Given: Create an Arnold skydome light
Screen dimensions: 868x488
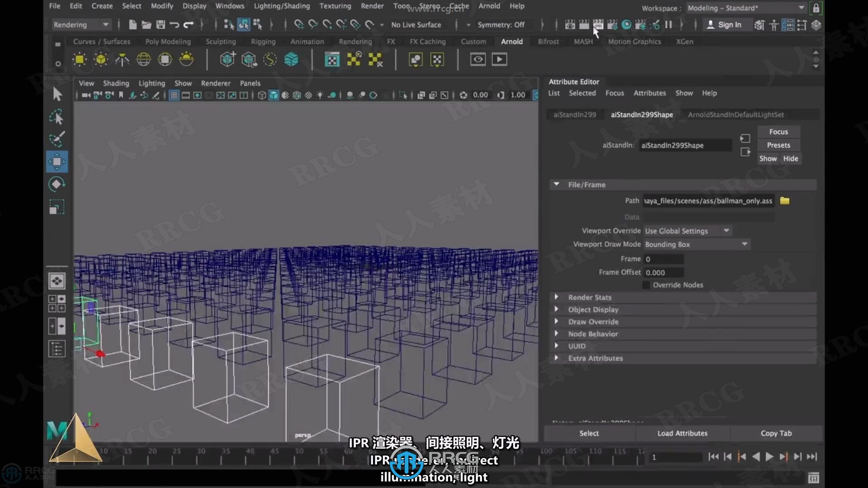Looking at the screenshot, I should click(143, 60).
